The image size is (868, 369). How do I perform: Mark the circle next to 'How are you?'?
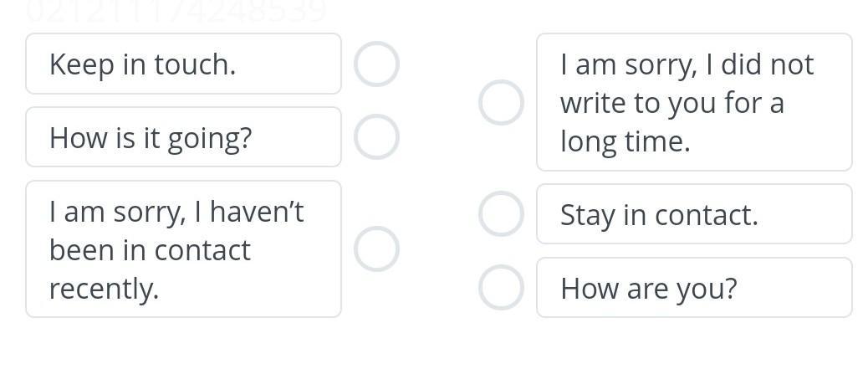501,287
